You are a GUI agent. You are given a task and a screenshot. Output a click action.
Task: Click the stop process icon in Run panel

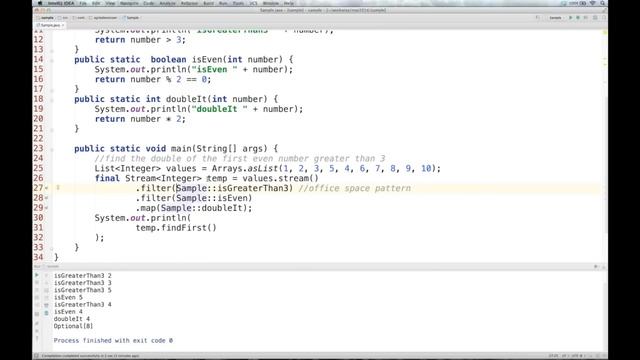coord(37,282)
